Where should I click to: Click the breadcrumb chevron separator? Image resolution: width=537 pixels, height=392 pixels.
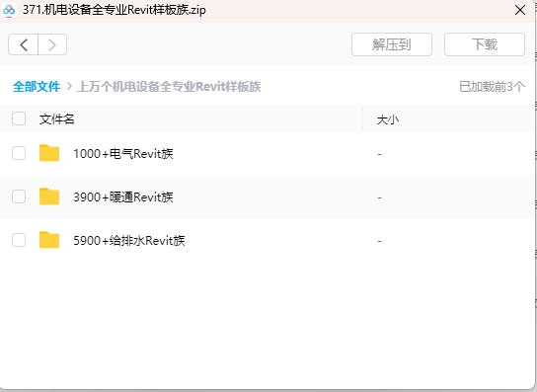click(69, 86)
